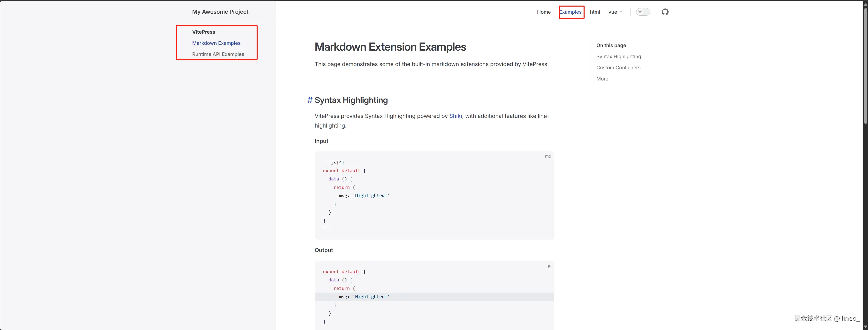Viewport: 868px width, 330px height.
Task: Open the GitHub icon link
Action: pos(665,12)
